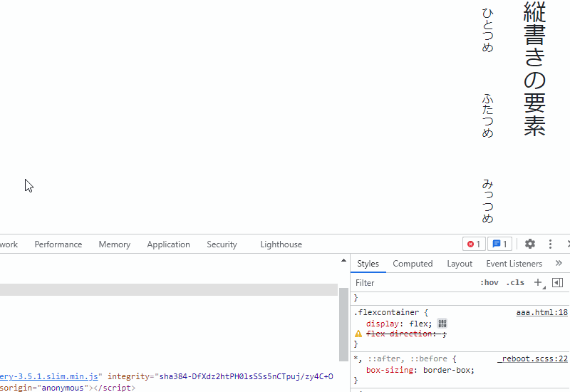Select the highlighted row in Elements panel
Screen dimensions: 570x392
(x=169, y=289)
